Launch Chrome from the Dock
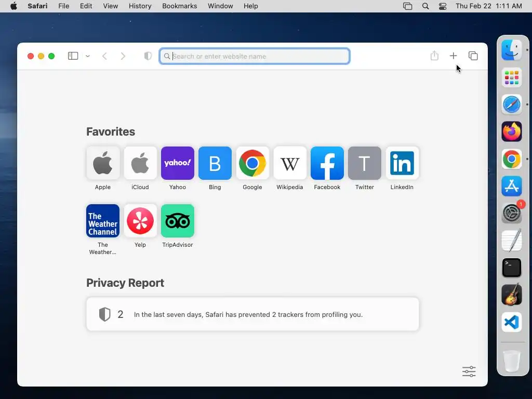 pyautogui.click(x=512, y=159)
